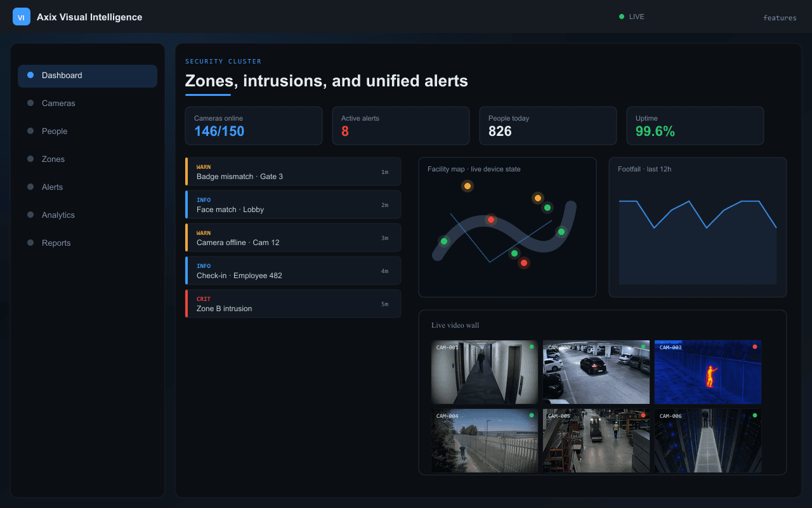Screen dimensions: 812x508
Task: Click the Live video wall heading
Action: 455,325
